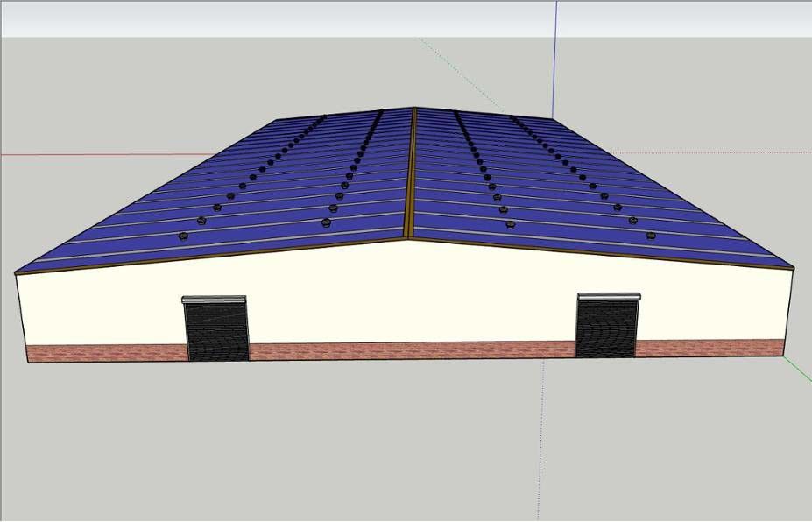Pick the grey canopy above right door
Viewport: 812px width, 522px height.
pyautogui.click(x=609, y=297)
